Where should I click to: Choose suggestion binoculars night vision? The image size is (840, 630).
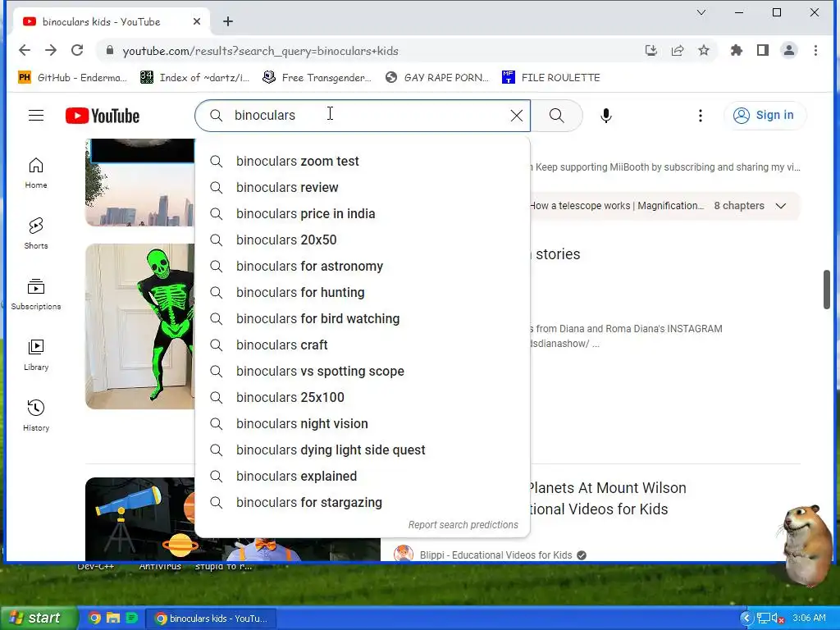363,424
